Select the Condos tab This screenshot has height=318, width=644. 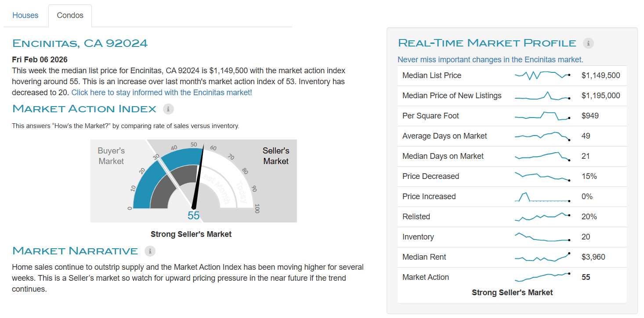pos(70,15)
